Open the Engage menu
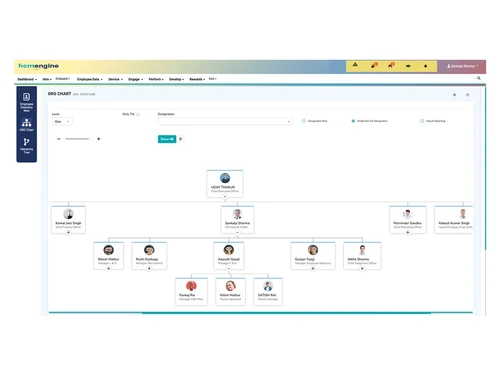The width and height of the screenshot is (500, 375). point(135,79)
